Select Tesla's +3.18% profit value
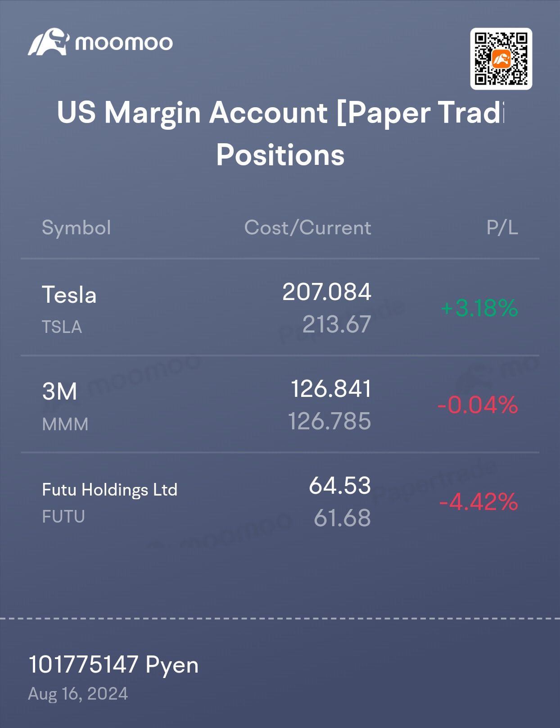The height and width of the screenshot is (728, 560). tap(479, 308)
